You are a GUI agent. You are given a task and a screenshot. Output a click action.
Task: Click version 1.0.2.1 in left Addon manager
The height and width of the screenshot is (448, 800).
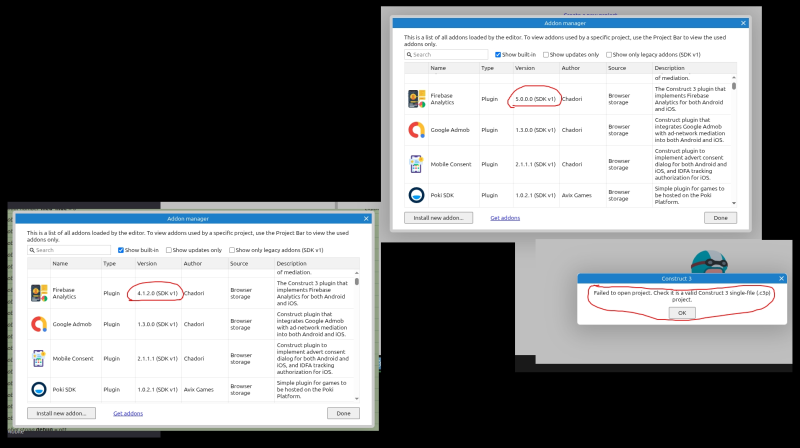tap(157, 389)
